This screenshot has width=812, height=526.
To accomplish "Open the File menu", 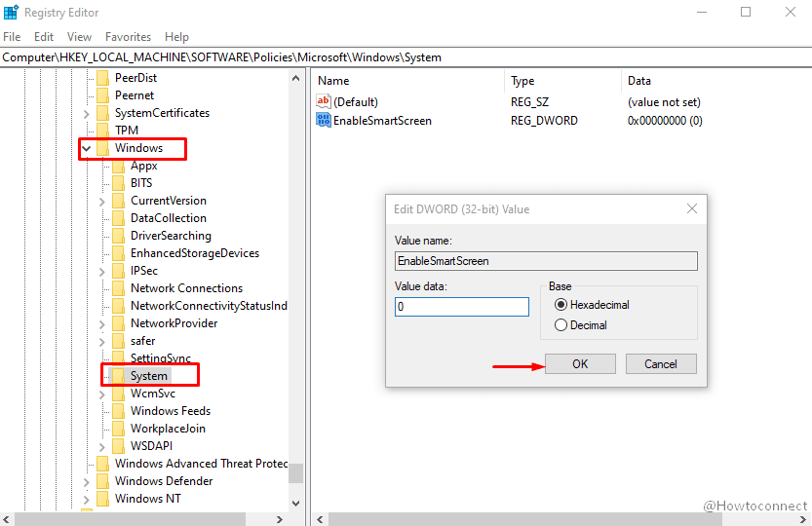I will 12,37.
